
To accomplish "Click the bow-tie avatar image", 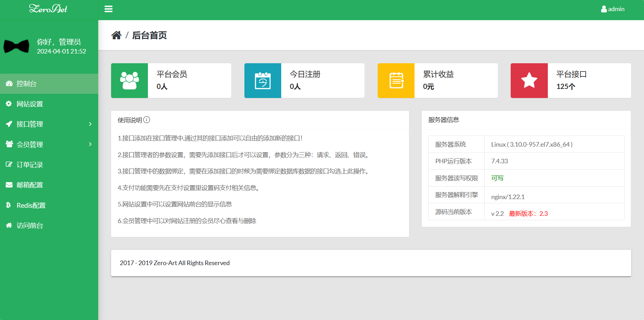I will (16, 46).
